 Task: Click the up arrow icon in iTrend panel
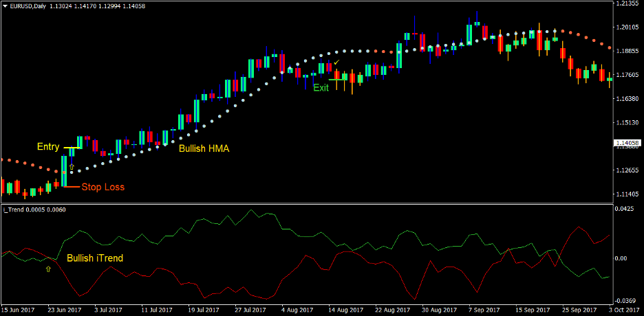coord(48,269)
